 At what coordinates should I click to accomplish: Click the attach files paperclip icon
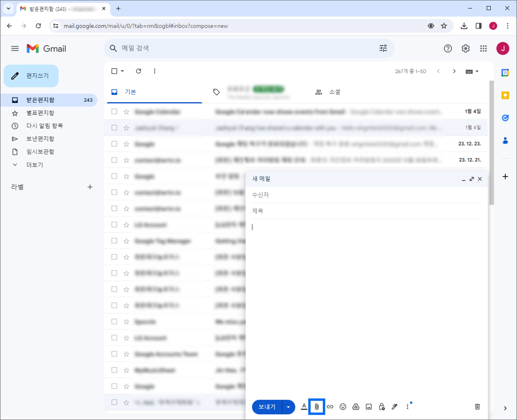[316, 407]
